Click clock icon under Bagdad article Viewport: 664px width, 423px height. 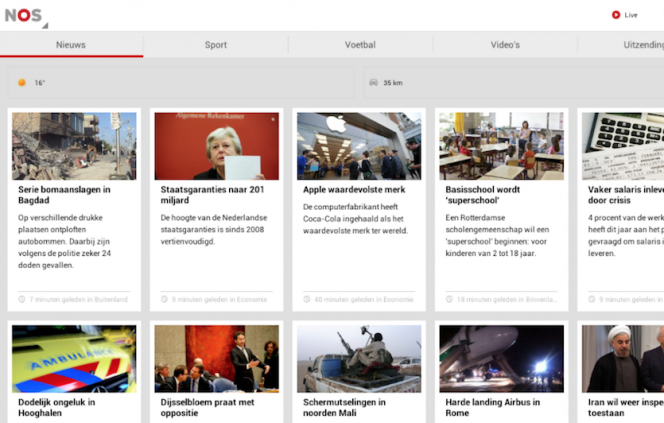22,299
